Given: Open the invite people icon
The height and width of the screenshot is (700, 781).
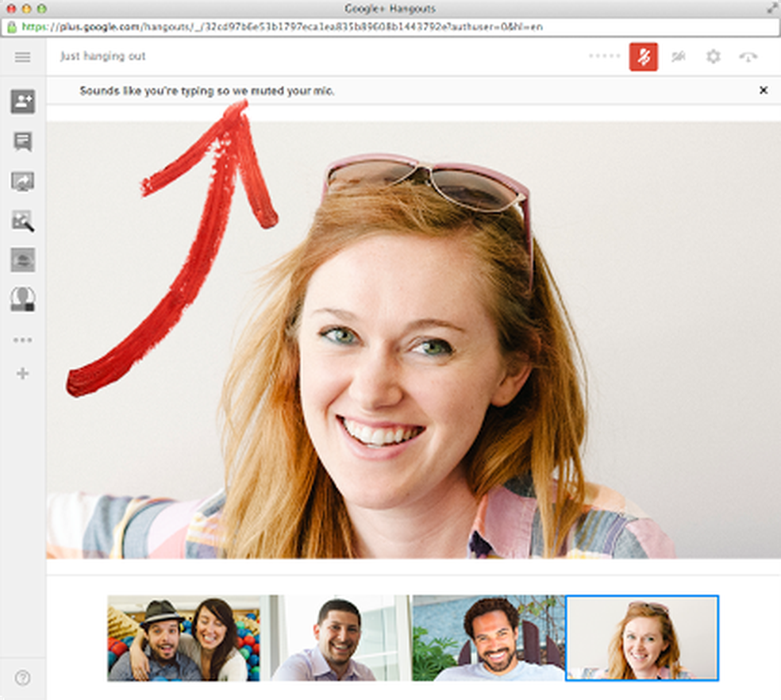Looking at the screenshot, I should pos(23,102).
